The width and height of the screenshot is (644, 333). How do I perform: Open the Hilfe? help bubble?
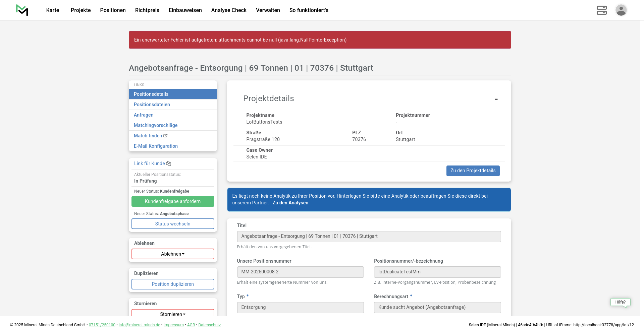click(x=620, y=302)
